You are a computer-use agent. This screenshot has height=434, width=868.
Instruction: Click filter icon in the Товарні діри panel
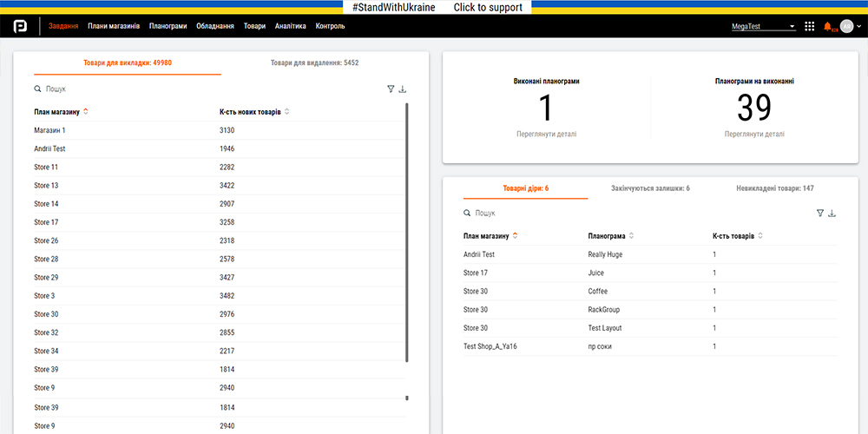820,213
